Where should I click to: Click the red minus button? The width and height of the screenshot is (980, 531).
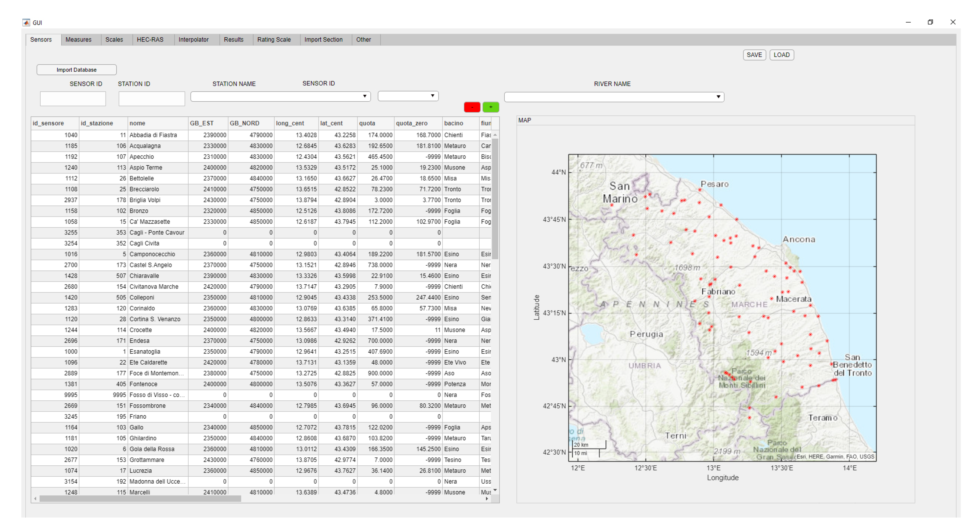click(x=472, y=107)
